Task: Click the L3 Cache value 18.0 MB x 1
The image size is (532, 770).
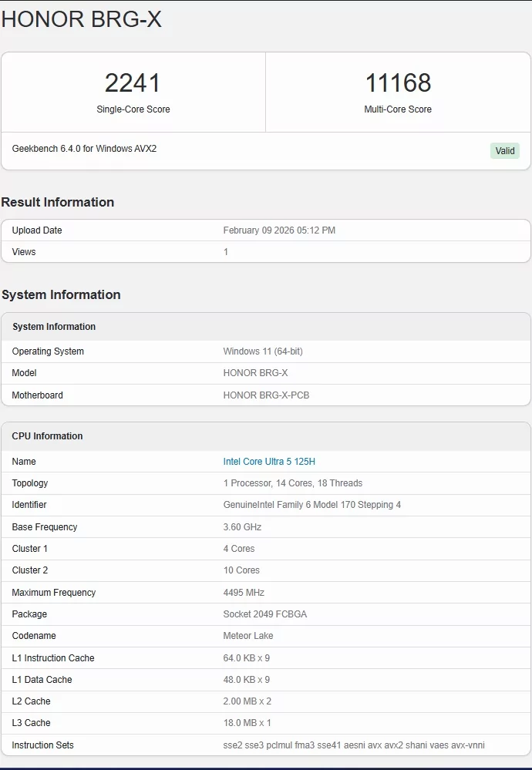Action: [247, 723]
